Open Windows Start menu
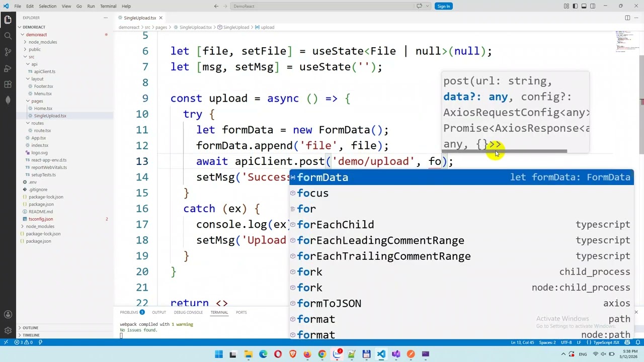 tap(219, 354)
